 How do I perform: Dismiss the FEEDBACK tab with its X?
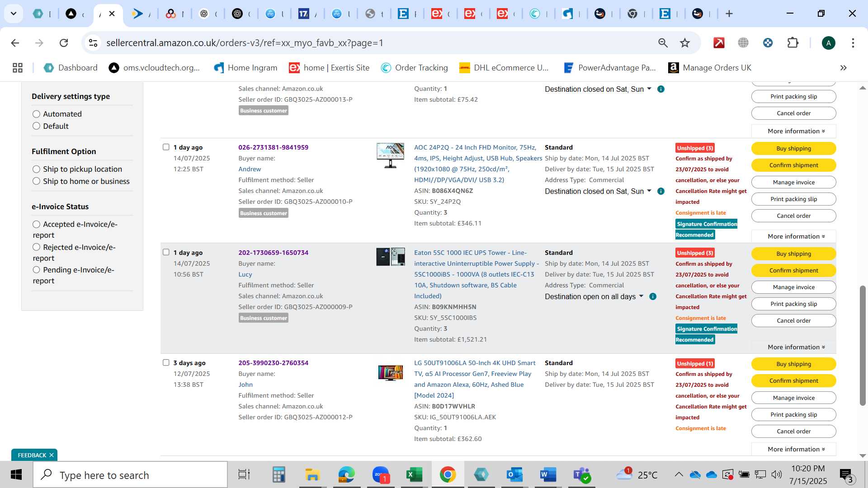click(x=52, y=455)
